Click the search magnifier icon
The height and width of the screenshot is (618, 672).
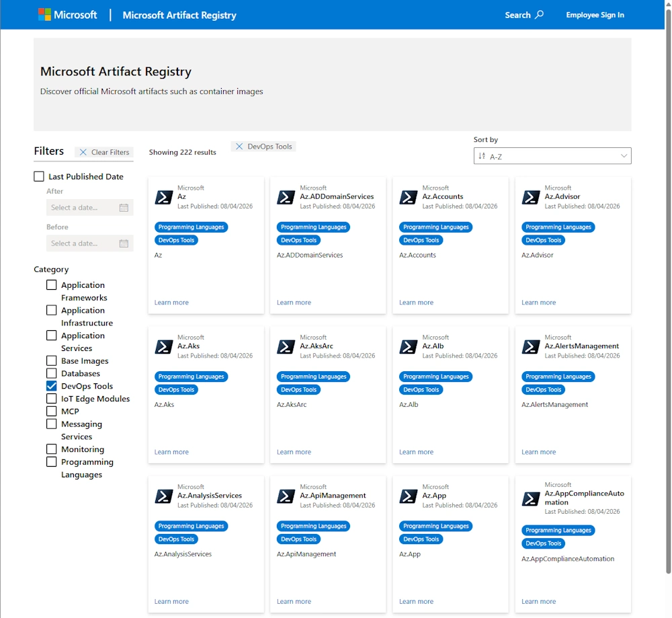pyautogui.click(x=540, y=15)
